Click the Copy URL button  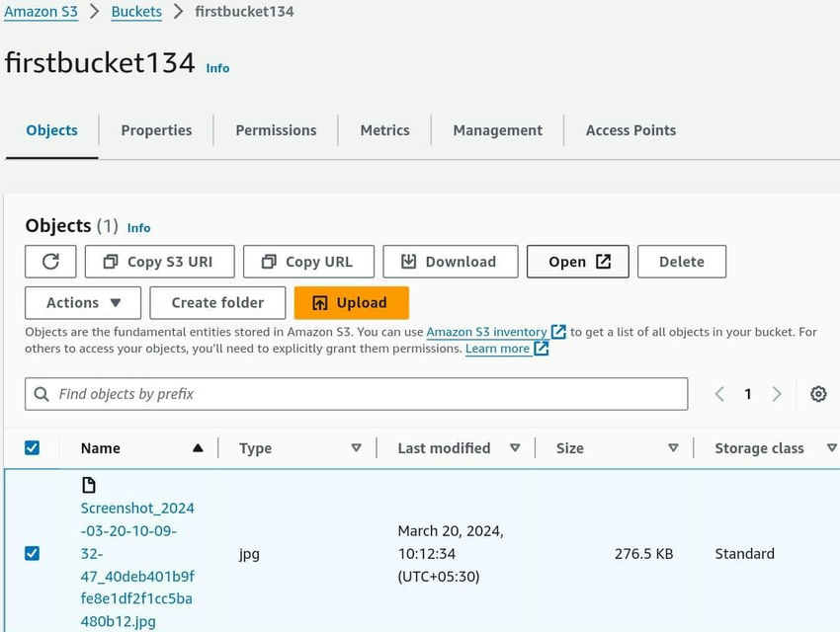(308, 262)
